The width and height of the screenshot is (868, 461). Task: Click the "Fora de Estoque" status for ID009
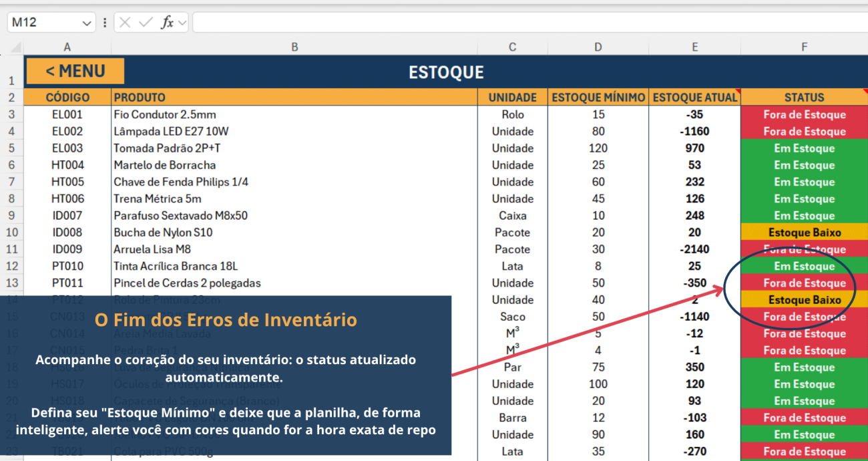click(x=804, y=249)
